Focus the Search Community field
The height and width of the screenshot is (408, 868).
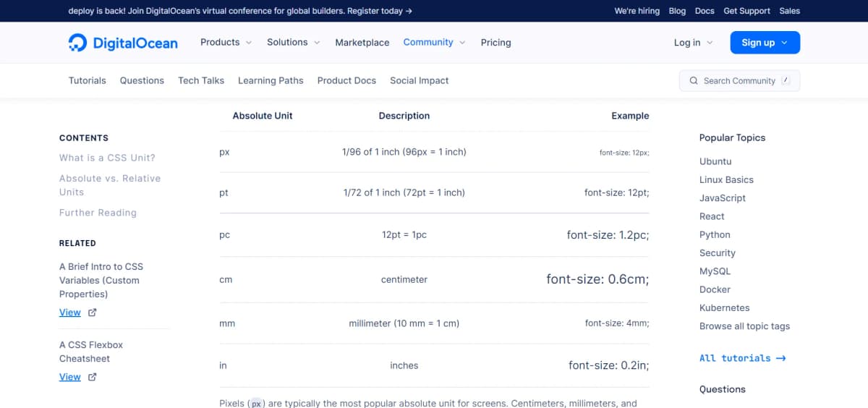click(739, 81)
